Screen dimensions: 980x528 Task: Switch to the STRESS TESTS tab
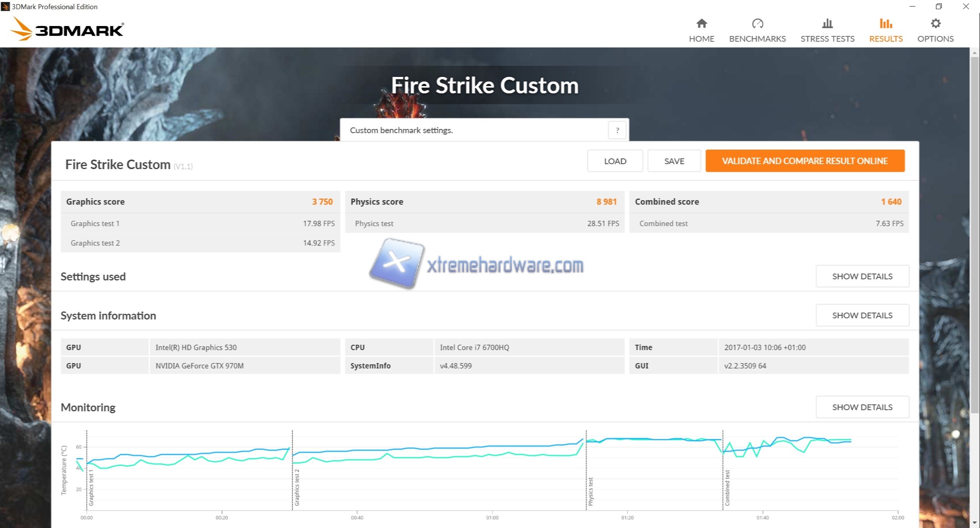tap(827, 39)
